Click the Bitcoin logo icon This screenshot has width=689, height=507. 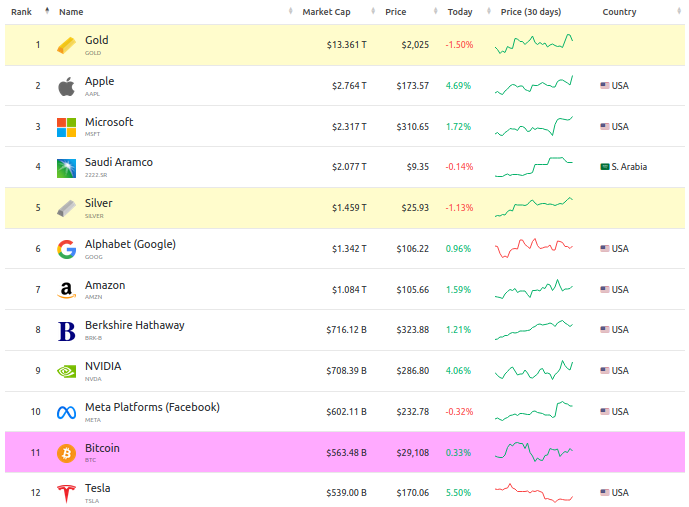[66, 453]
